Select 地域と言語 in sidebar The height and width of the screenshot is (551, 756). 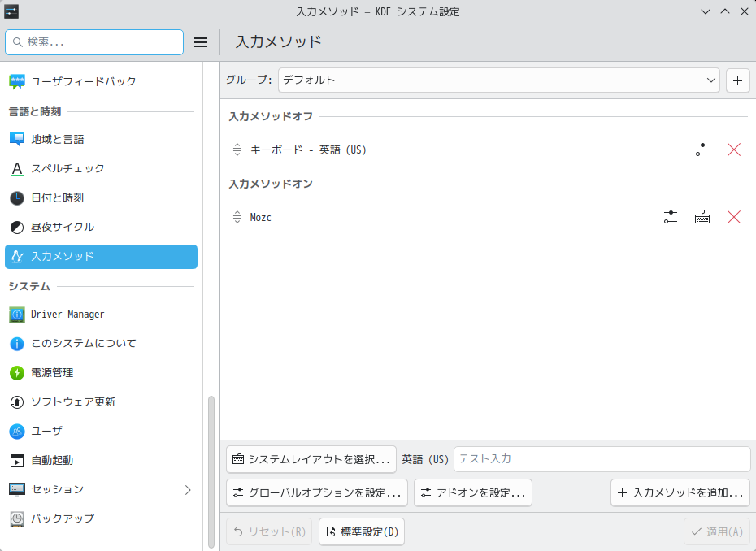102,140
